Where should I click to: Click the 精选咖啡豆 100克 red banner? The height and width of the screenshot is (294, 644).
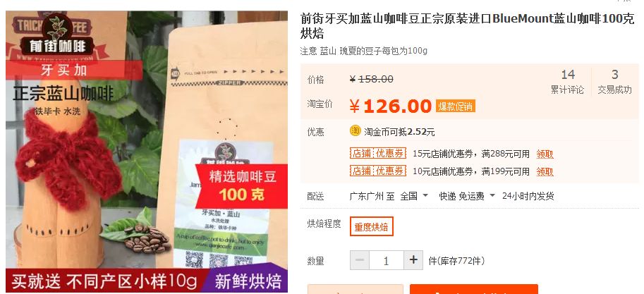coord(242,185)
